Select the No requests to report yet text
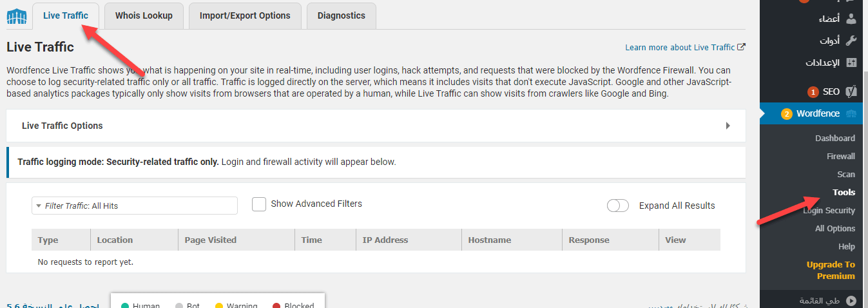 point(86,262)
